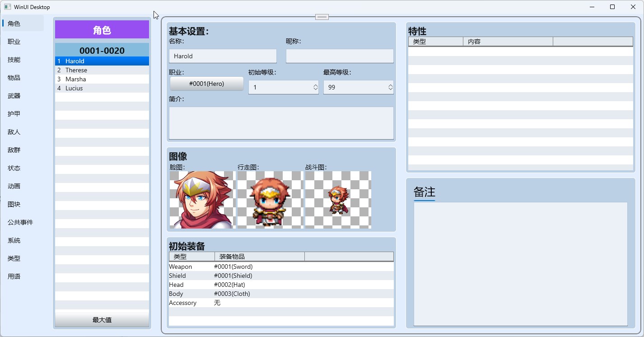Click the 初始等级 spinner arrows
Image resolution: width=644 pixels, height=337 pixels.
point(316,87)
